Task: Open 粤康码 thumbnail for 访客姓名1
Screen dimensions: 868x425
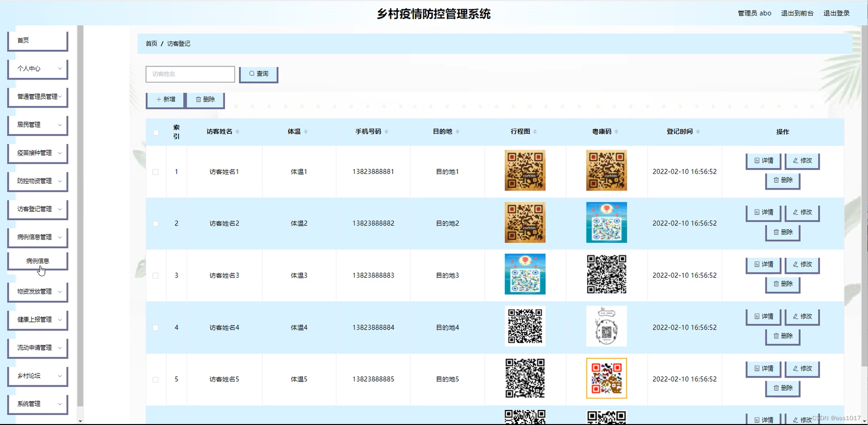Action: (606, 171)
